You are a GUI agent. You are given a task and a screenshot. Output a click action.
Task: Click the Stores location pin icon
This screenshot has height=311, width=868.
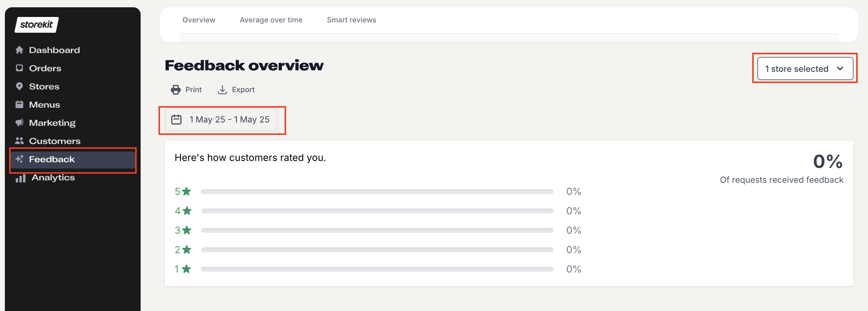pos(19,86)
